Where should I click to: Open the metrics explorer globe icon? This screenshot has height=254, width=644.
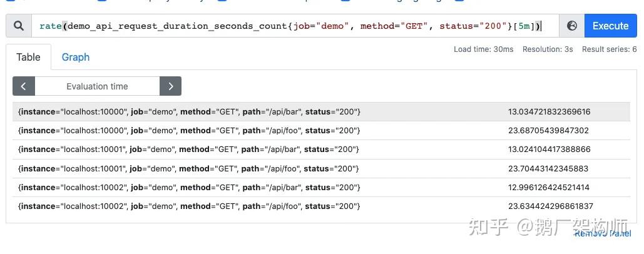(x=571, y=26)
